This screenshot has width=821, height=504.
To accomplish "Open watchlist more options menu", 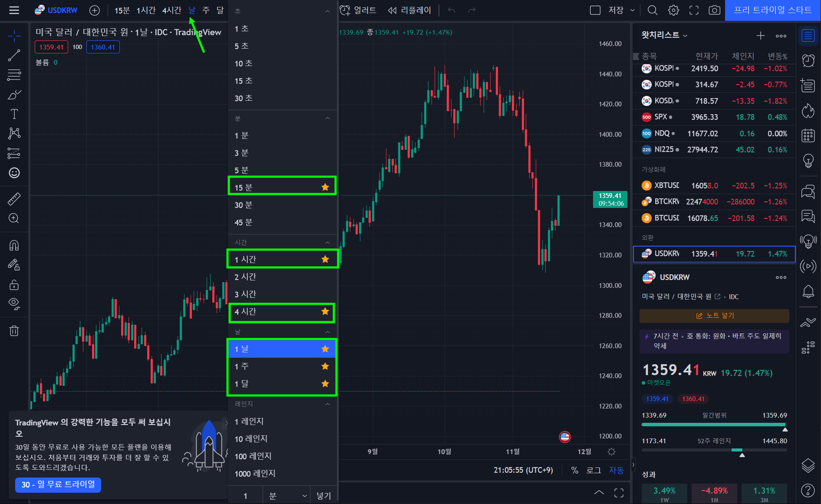I will (781, 36).
